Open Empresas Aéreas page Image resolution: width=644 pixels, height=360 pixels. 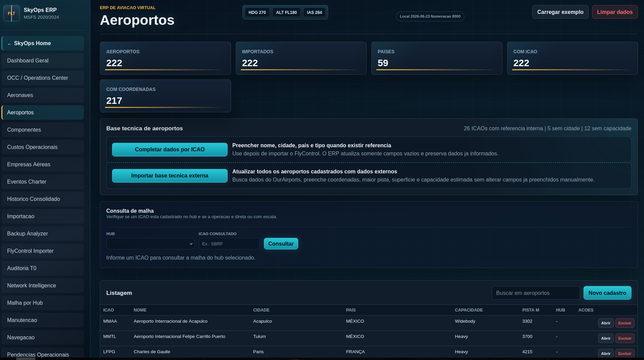point(43,165)
